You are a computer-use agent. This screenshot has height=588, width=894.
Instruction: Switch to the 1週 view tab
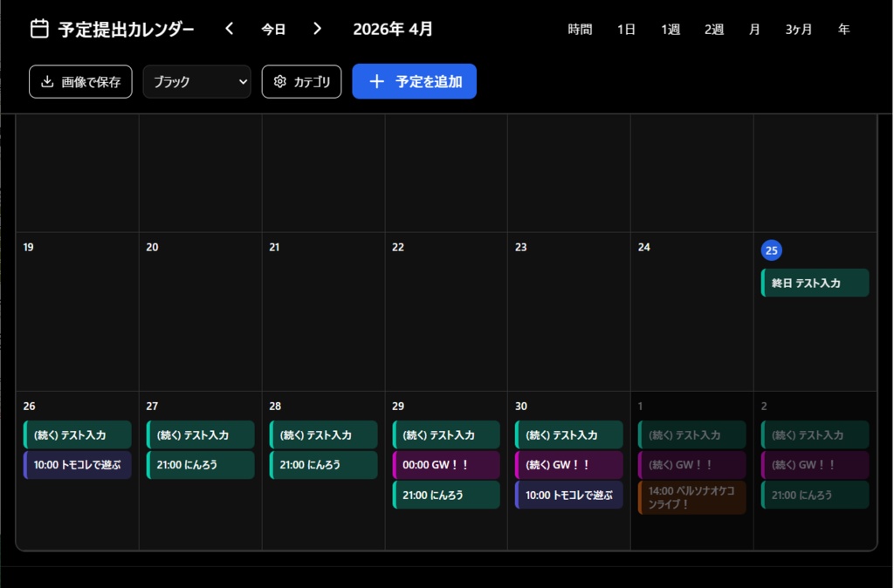pyautogui.click(x=669, y=29)
